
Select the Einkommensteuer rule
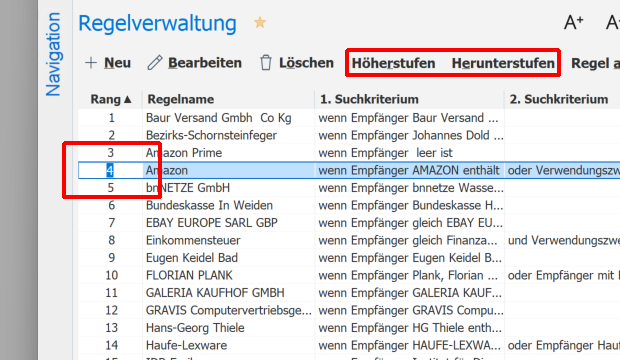[193, 240]
